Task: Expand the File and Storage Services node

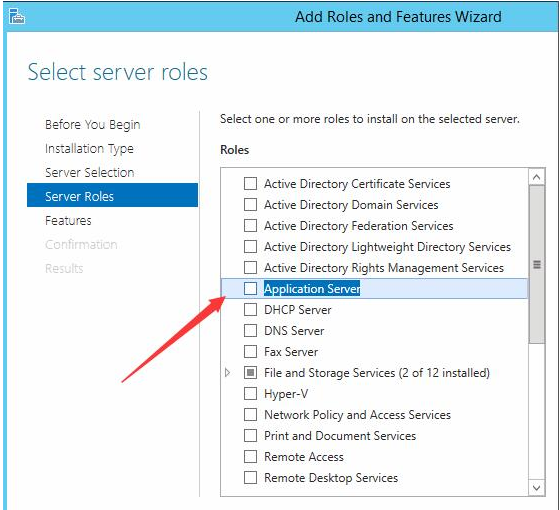Action: [x=228, y=372]
